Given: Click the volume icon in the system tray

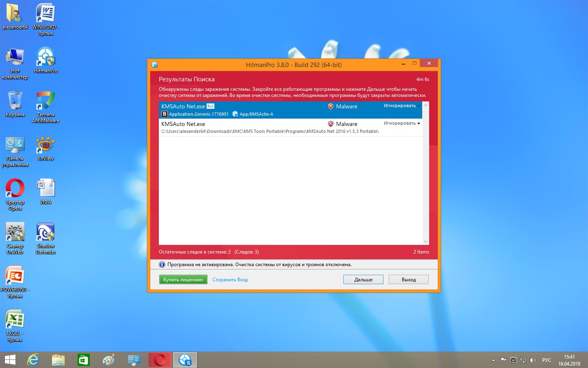Looking at the screenshot, I should [532, 360].
